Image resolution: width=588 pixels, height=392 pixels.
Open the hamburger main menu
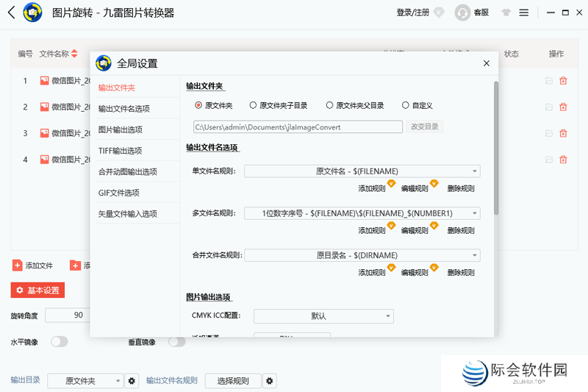click(523, 13)
